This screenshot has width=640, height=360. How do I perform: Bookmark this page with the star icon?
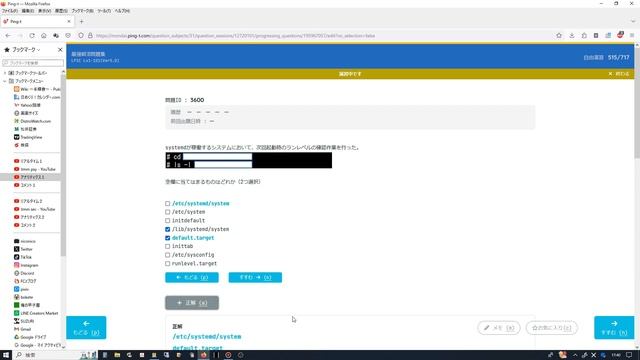pos(559,36)
